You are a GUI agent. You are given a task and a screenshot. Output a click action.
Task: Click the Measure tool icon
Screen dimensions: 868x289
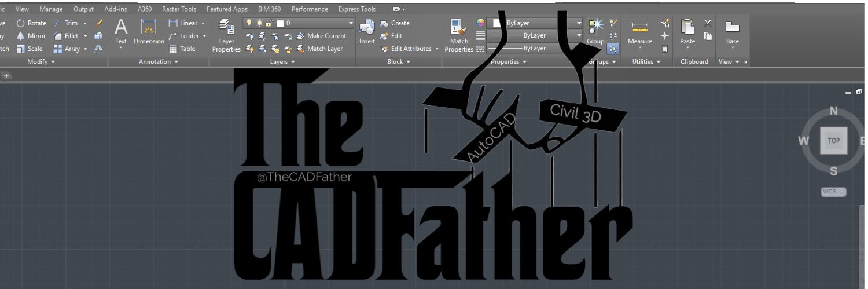click(x=640, y=27)
